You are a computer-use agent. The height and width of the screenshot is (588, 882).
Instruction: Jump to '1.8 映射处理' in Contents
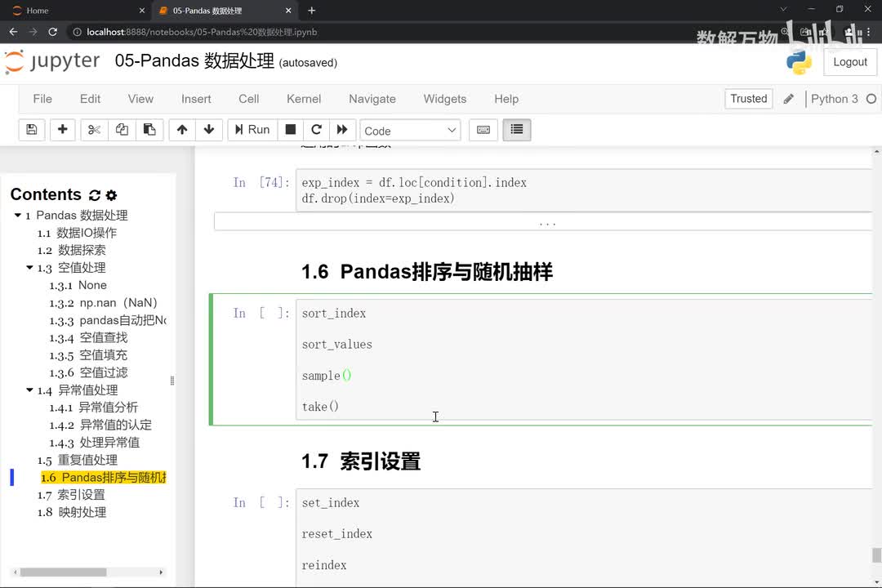(x=71, y=512)
